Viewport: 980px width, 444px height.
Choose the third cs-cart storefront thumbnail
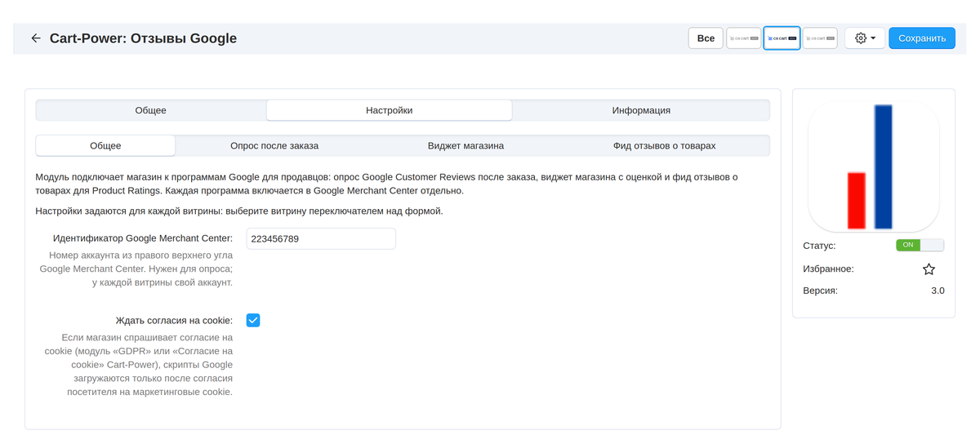[x=820, y=38]
